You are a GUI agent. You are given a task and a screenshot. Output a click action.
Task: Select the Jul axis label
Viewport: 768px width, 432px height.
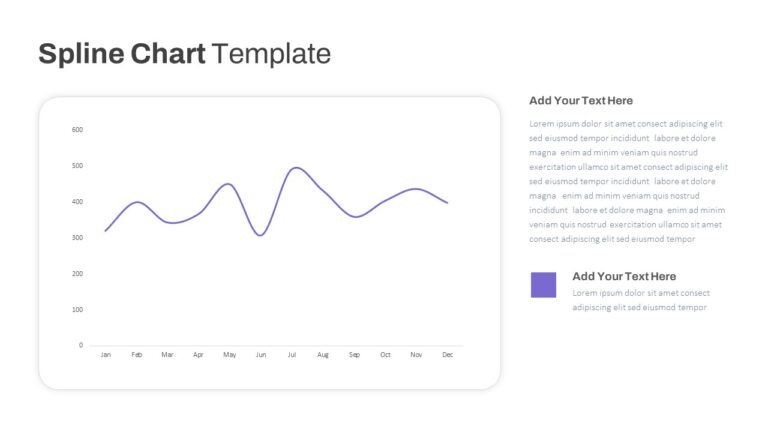[292, 355]
